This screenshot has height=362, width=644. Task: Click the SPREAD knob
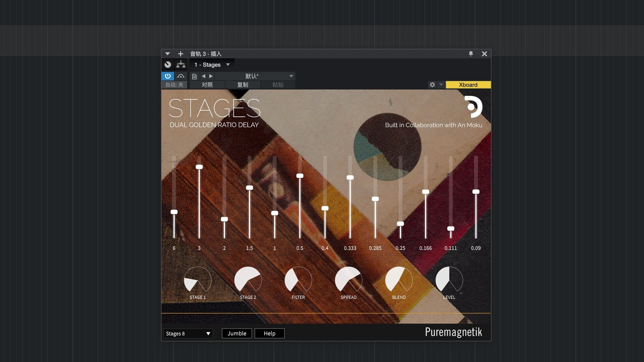click(x=348, y=280)
